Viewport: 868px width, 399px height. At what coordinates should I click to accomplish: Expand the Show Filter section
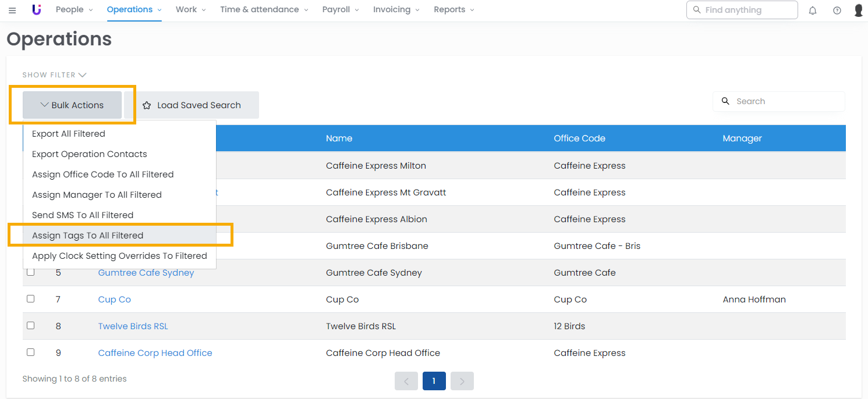(x=54, y=75)
